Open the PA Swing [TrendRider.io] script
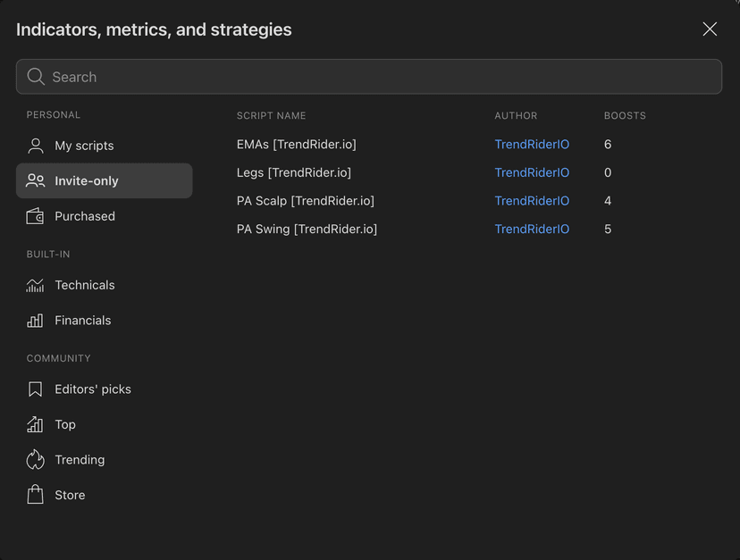740x560 pixels. point(307,230)
